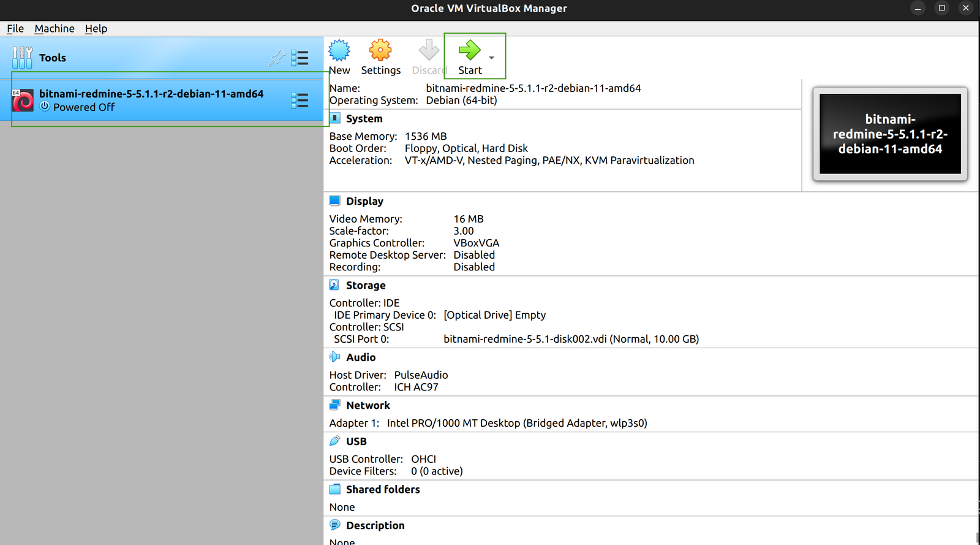Open the Machine menu

[x=55, y=29]
